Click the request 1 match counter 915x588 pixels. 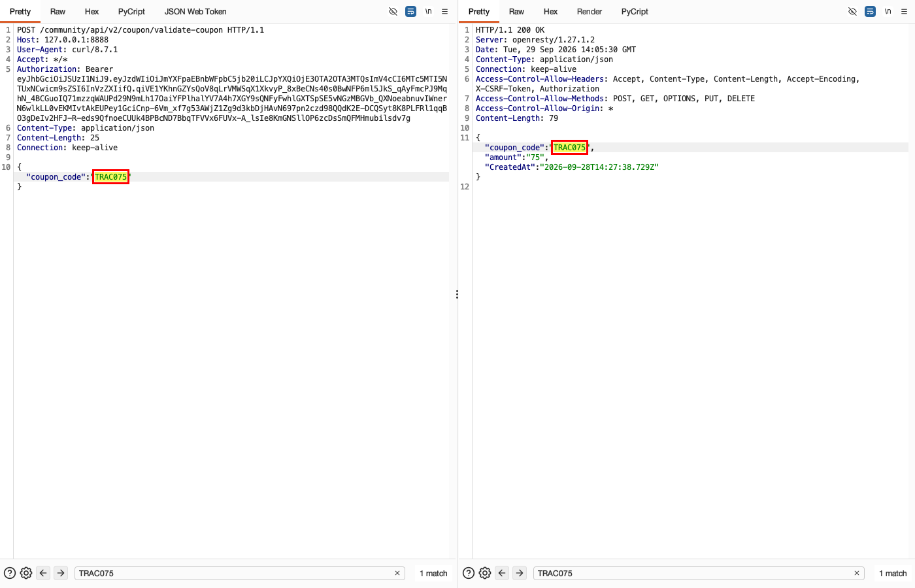(433, 573)
